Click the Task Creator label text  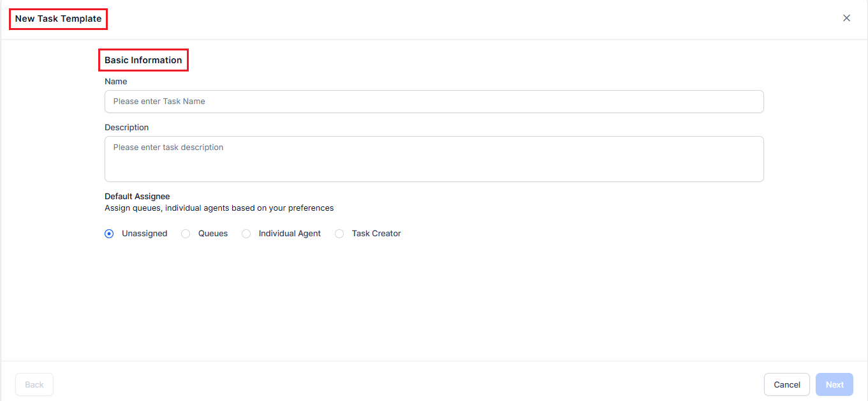click(376, 234)
